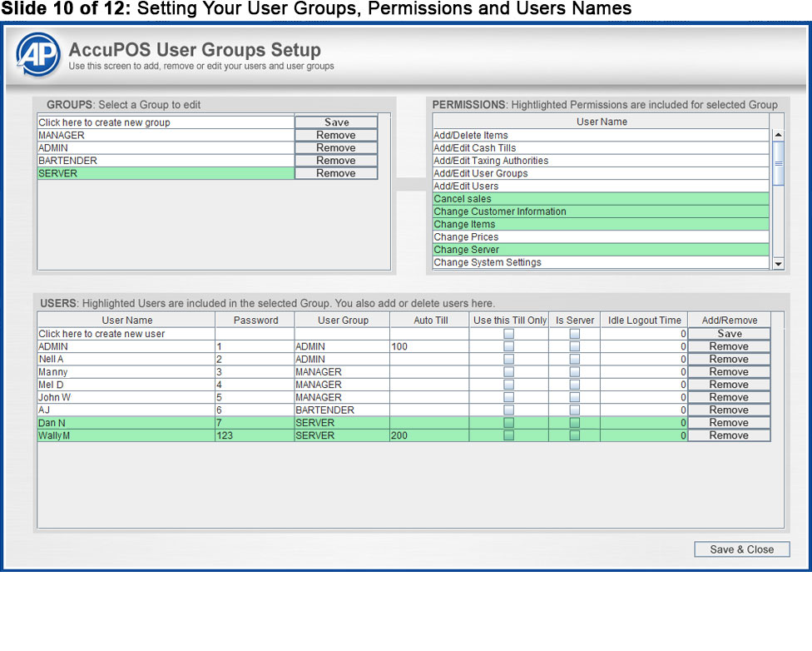
Task: Remove the ADMIN user
Action: pos(729,346)
